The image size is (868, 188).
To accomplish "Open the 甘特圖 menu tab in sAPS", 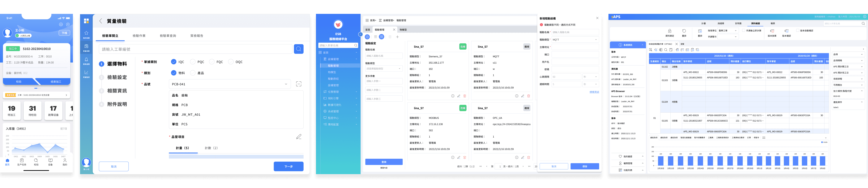I will (738, 24).
